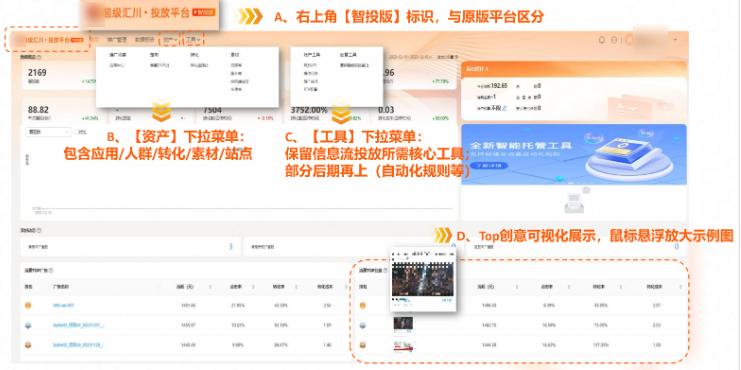Click the silver rank medal in TOP广告
The image size is (741, 370).
(x=28, y=326)
